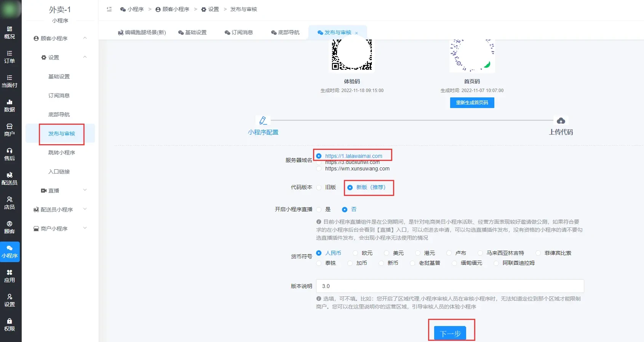Open 配送员 couriers section
The image size is (644, 342).
(x=10, y=179)
